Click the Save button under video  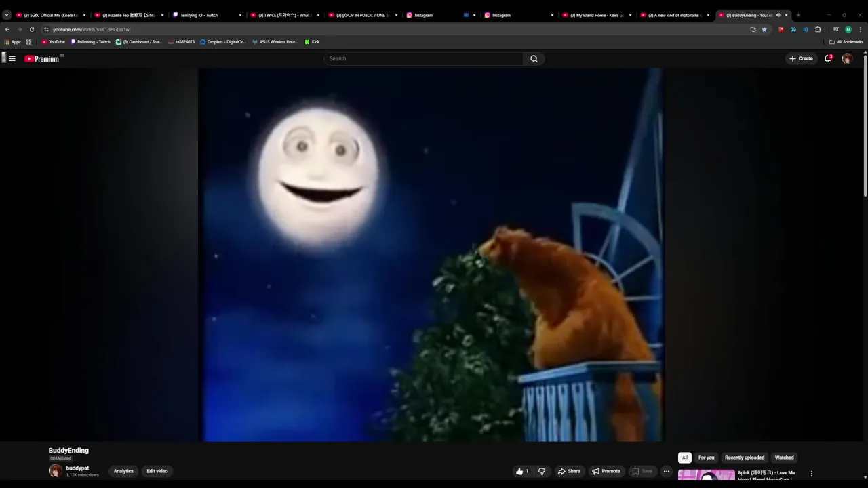(642, 471)
